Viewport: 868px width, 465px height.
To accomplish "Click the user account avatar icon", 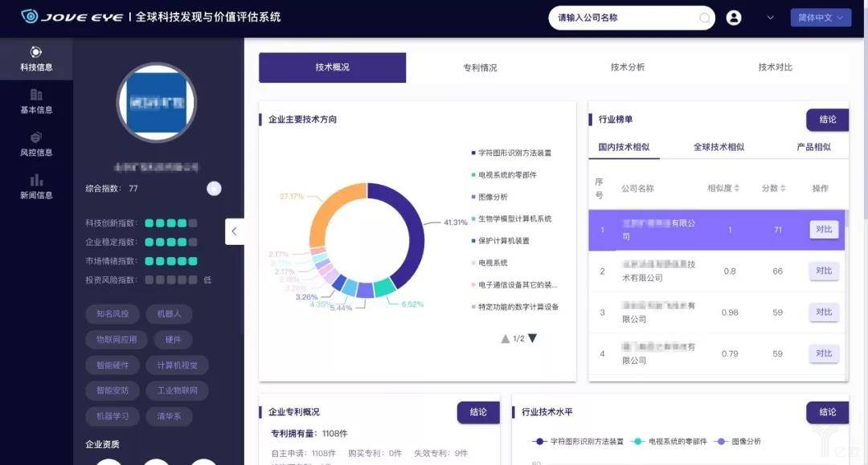I will (734, 18).
